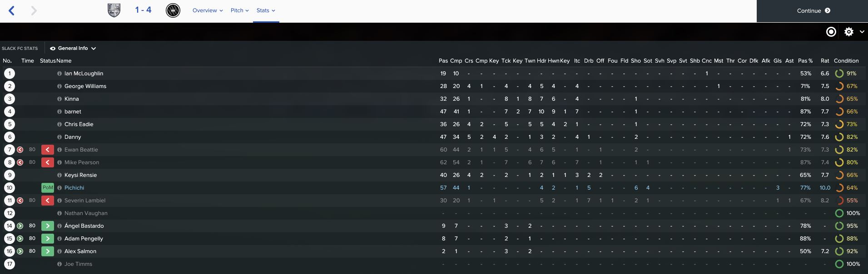Open player Severin Lambiel's name link
The width and height of the screenshot is (868, 274).
coord(85,201)
